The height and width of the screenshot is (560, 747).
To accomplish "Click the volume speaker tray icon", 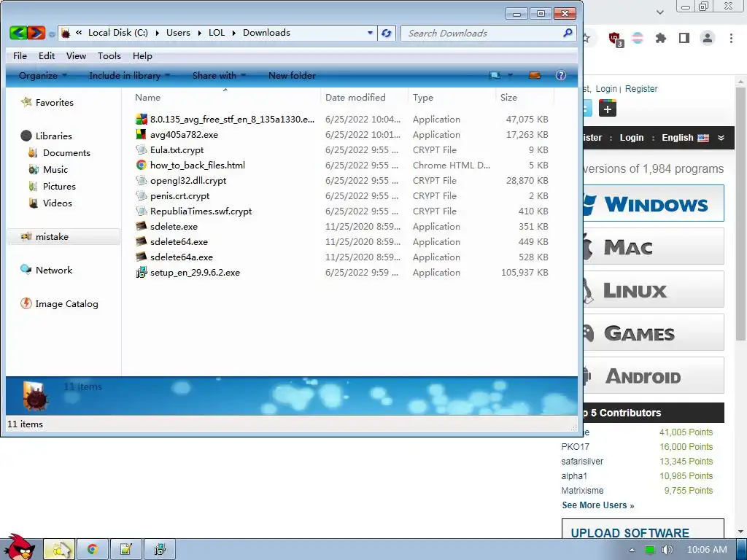I will (667, 550).
